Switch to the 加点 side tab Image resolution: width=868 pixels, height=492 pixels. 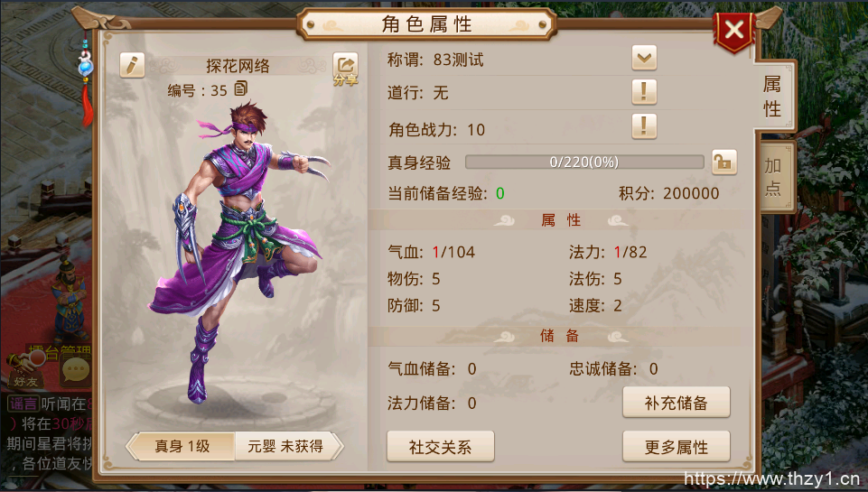(x=773, y=177)
